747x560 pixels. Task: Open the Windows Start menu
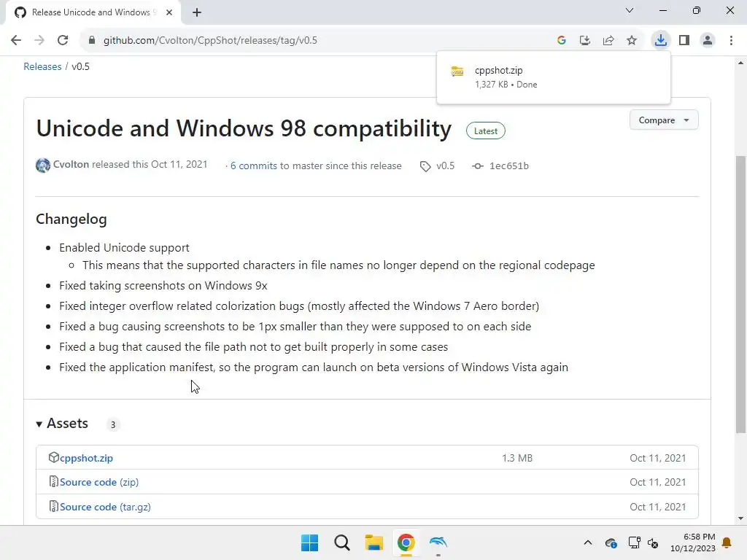[x=309, y=542]
